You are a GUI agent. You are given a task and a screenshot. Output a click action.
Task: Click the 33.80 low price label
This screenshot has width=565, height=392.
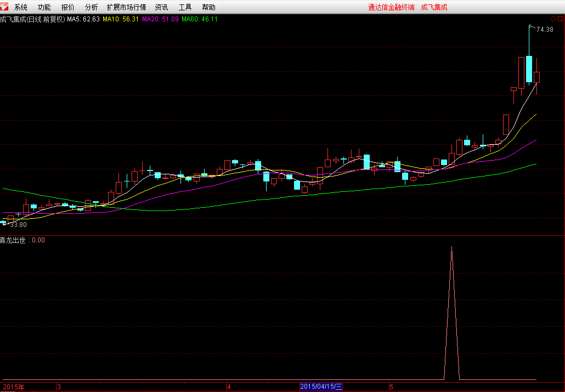coord(19,225)
